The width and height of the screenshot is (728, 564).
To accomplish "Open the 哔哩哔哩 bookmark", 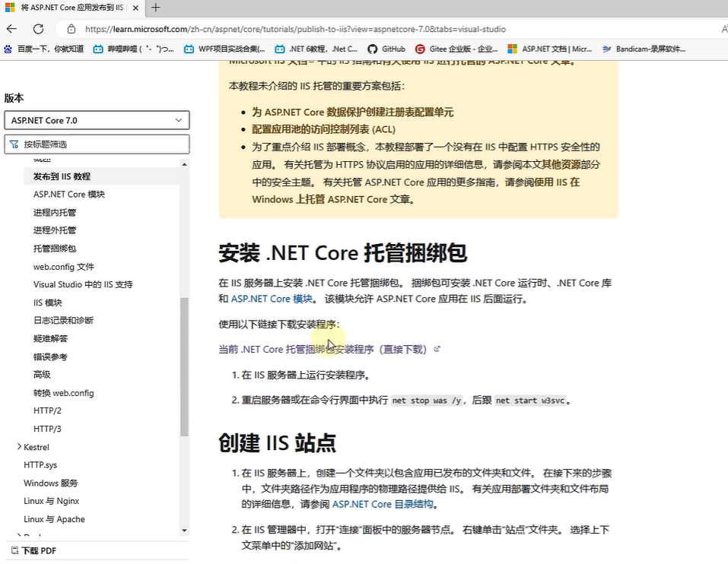I will [x=134, y=49].
